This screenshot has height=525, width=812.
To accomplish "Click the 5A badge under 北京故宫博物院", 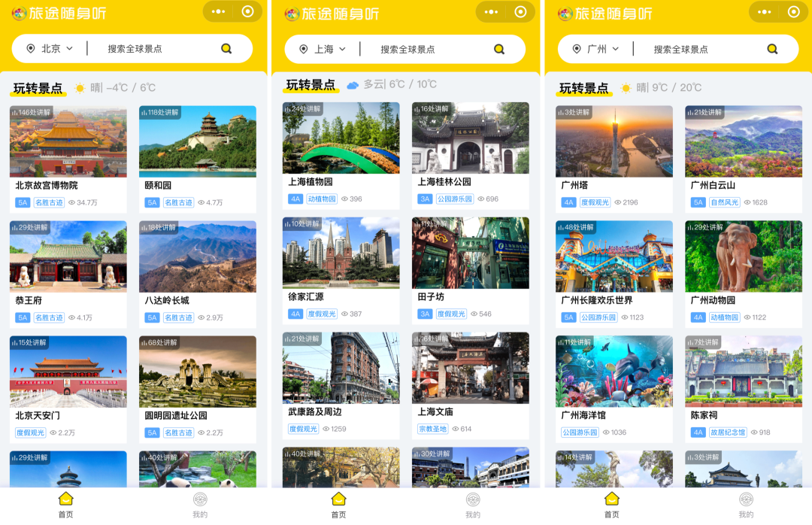I will pyautogui.click(x=23, y=202).
